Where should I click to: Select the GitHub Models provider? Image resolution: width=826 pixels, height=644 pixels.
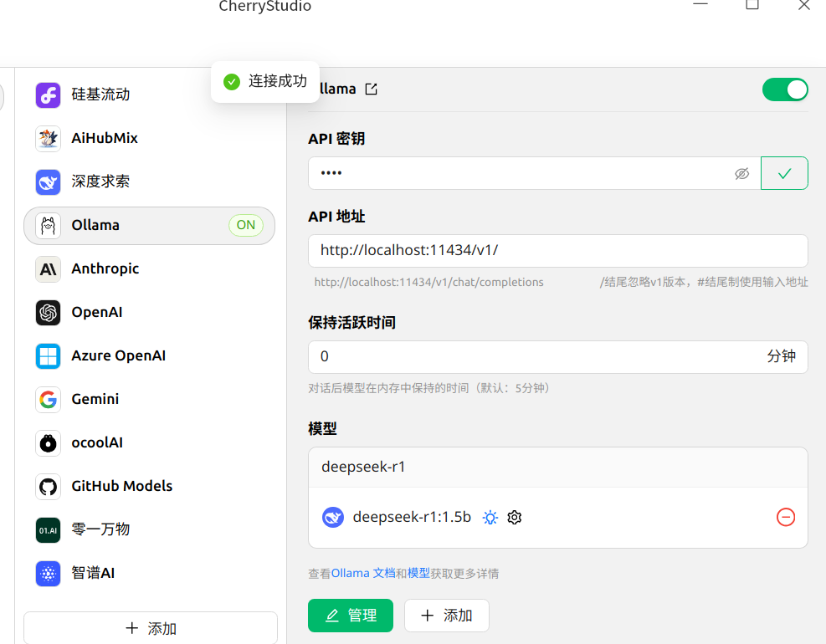pos(150,487)
